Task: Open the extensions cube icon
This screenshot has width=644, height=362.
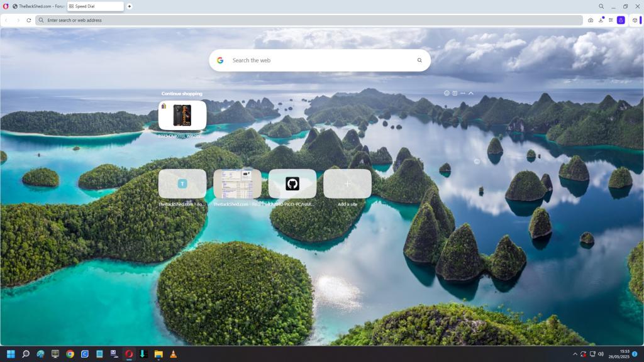Action: pyautogui.click(x=635, y=20)
